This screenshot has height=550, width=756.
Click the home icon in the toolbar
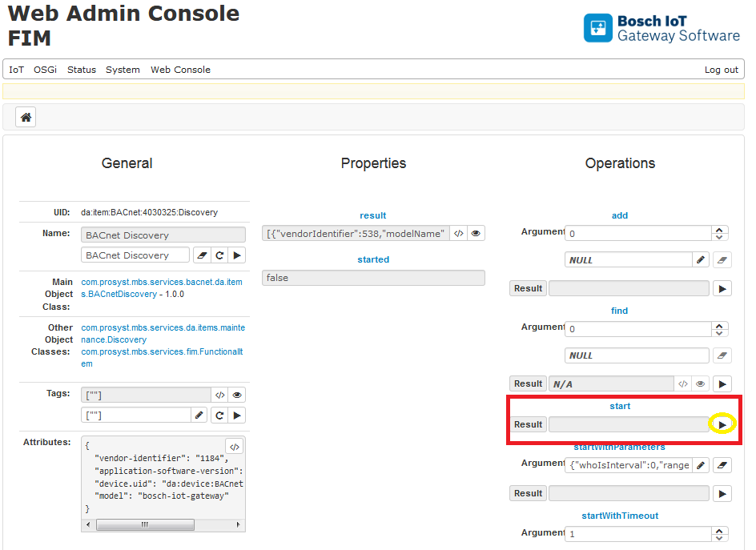click(26, 118)
